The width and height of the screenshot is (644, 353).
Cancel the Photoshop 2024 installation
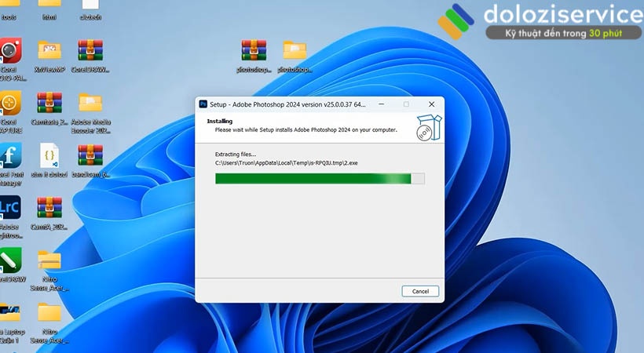coord(420,291)
